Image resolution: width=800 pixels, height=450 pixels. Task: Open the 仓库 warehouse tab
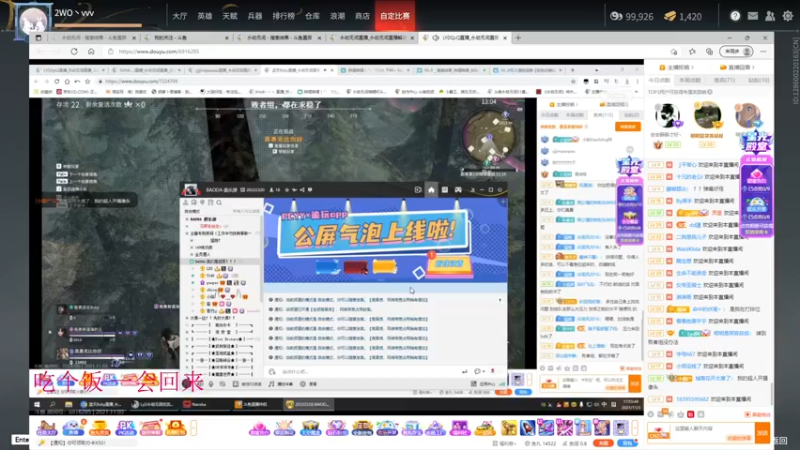tap(312, 16)
